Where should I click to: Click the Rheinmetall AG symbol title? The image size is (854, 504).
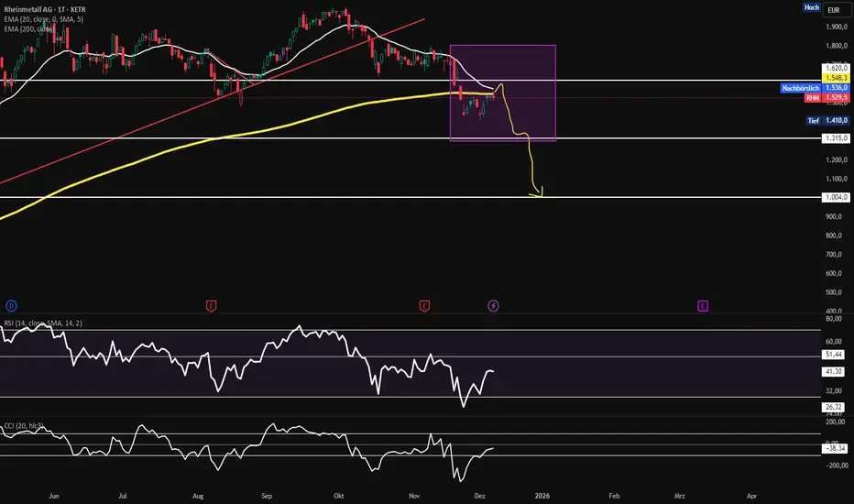[45, 9]
